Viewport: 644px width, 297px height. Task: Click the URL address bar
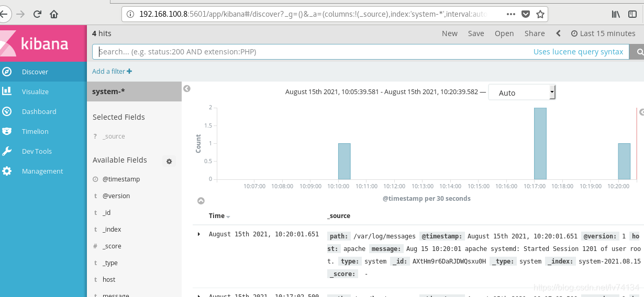click(314, 14)
